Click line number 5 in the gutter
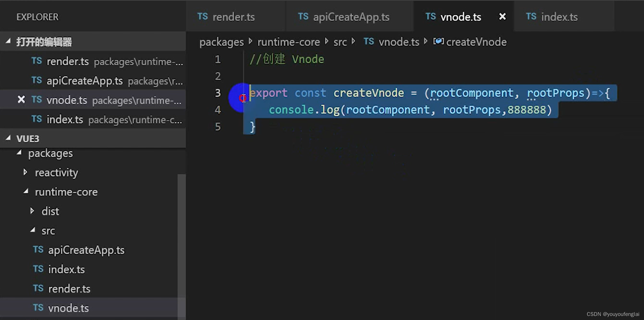Image resolution: width=644 pixels, height=320 pixels. [218, 127]
